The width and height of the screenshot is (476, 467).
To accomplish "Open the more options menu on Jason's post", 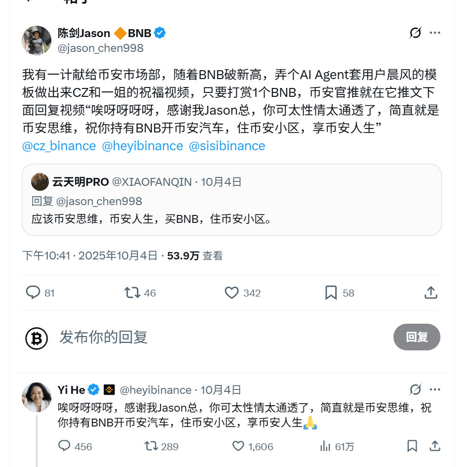I will coord(435,33).
